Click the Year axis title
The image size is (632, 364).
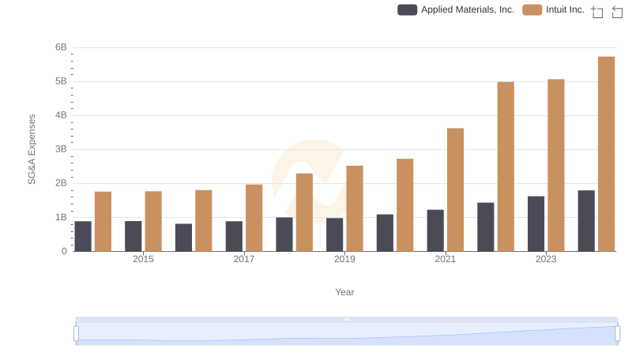[x=344, y=292]
